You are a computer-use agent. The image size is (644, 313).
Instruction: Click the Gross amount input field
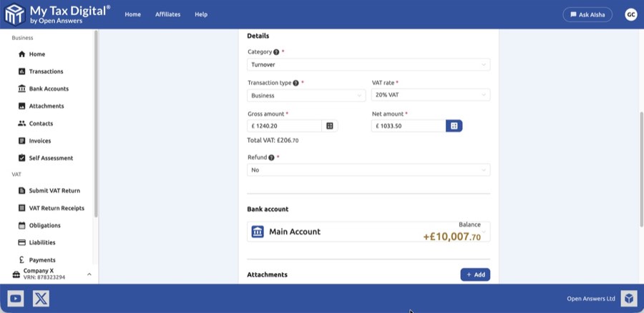point(285,126)
